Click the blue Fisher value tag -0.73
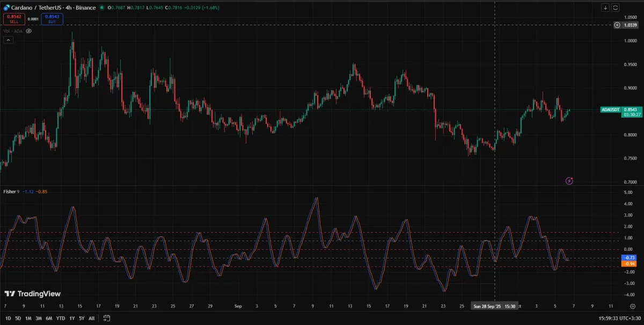The height and width of the screenshot is (325, 644). (630, 258)
